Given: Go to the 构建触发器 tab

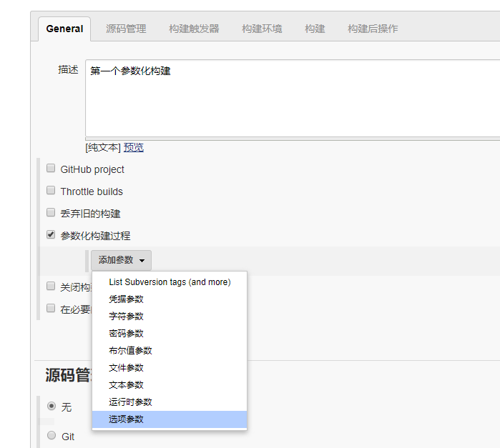Looking at the screenshot, I should (194, 29).
